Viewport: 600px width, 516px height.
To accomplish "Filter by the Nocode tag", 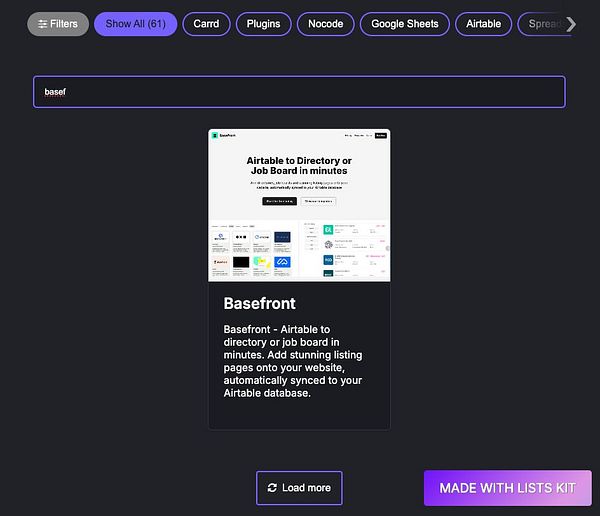I will click(x=326, y=24).
